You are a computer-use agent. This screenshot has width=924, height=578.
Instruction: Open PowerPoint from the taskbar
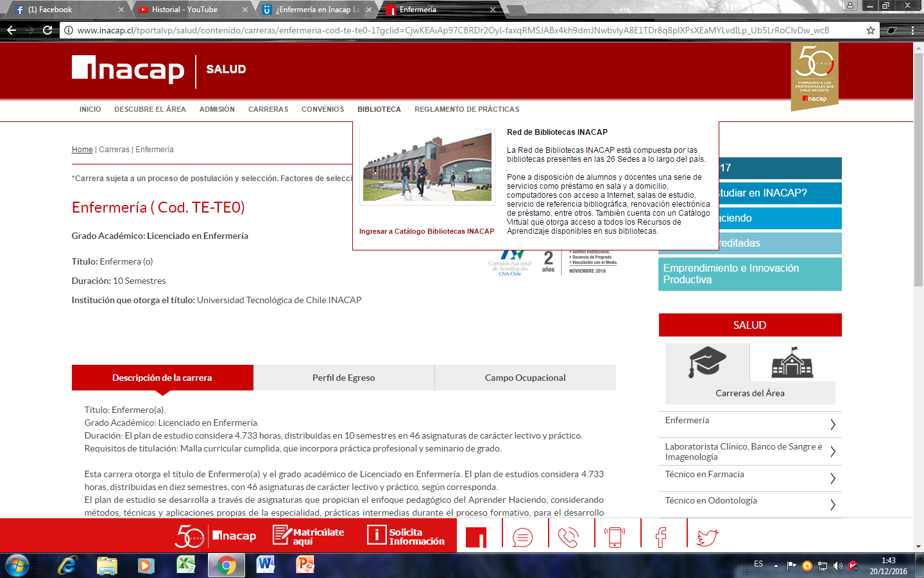[x=305, y=565]
